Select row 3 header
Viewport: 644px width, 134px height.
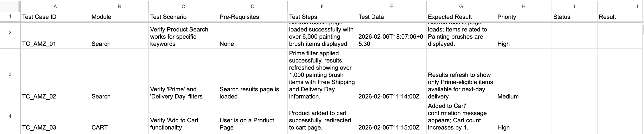tap(10, 74)
